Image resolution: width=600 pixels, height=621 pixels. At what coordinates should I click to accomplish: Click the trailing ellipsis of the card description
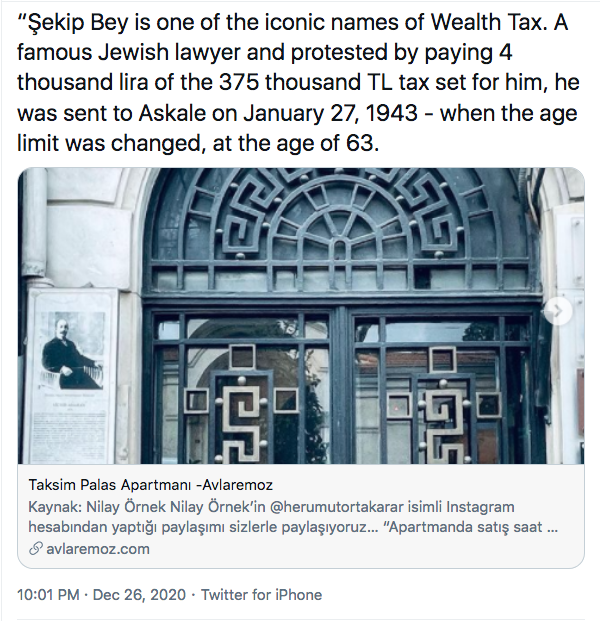pyautogui.click(x=553, y=526)
